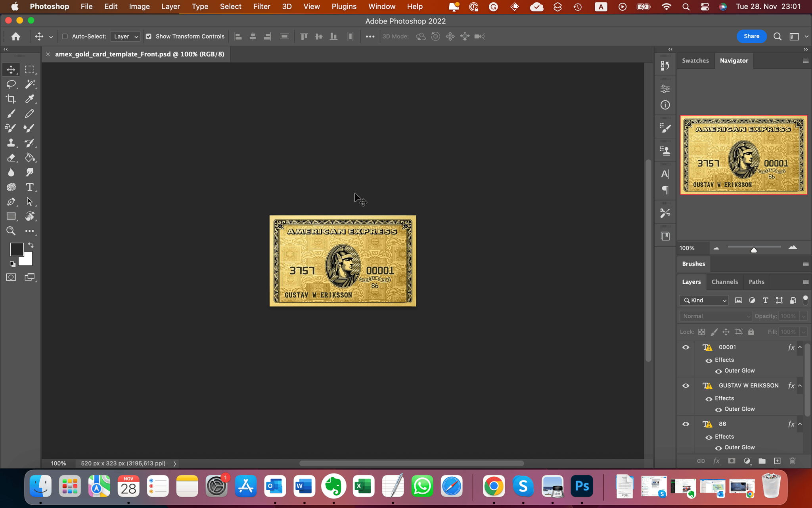Open the Add Layer Style fx menu

(716, 461)
